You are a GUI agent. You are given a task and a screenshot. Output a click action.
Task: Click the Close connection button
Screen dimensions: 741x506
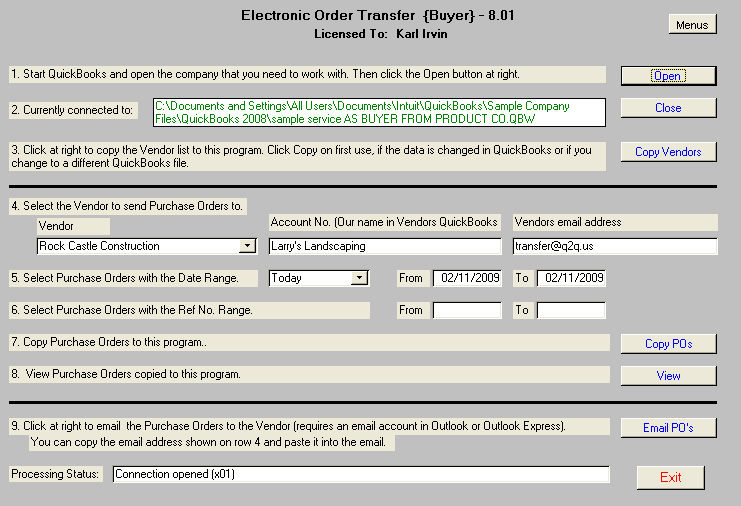[x=668, y=108]
